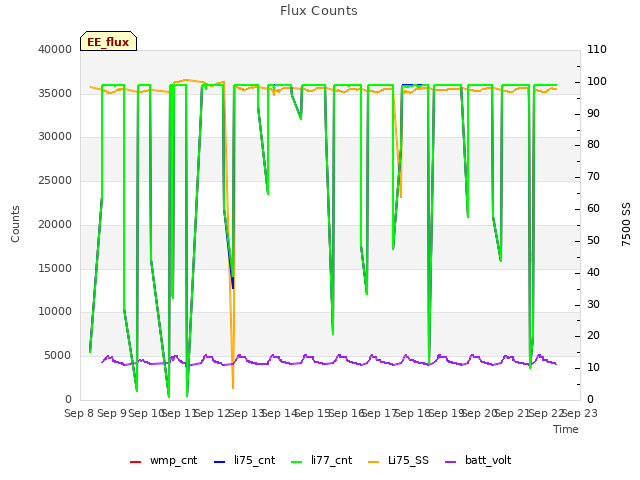Click the 5000 tick on Counts axis

58,356
